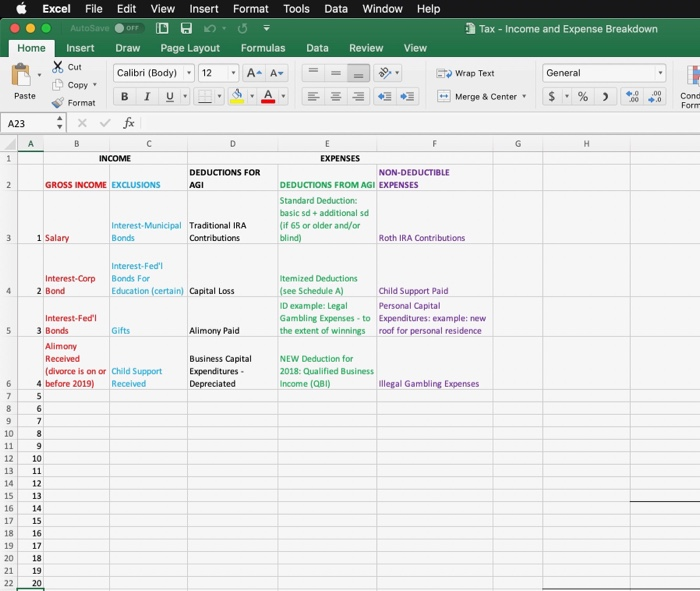
Task: Click the insert function fx icon
Action: pyautogui.click(x=129, y=123)
